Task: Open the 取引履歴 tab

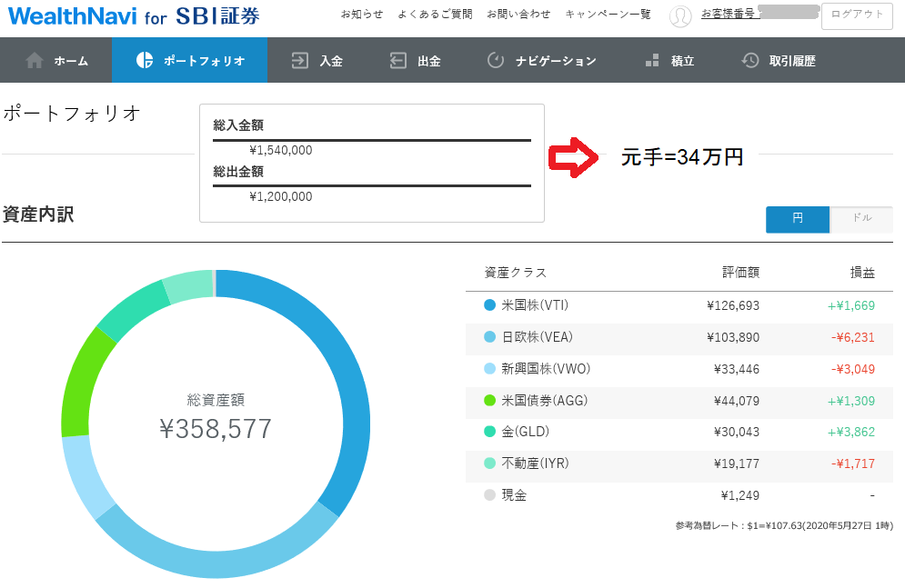Action: 778,61
